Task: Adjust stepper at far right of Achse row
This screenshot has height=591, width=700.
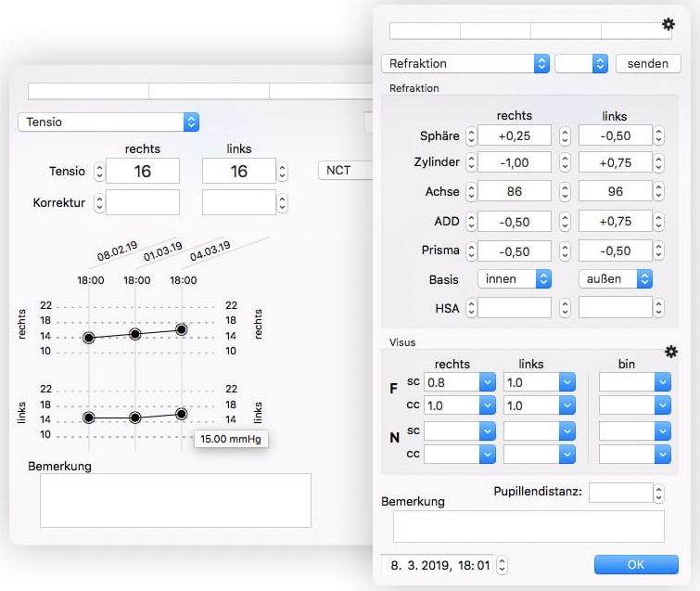Action: coord(658,192)
